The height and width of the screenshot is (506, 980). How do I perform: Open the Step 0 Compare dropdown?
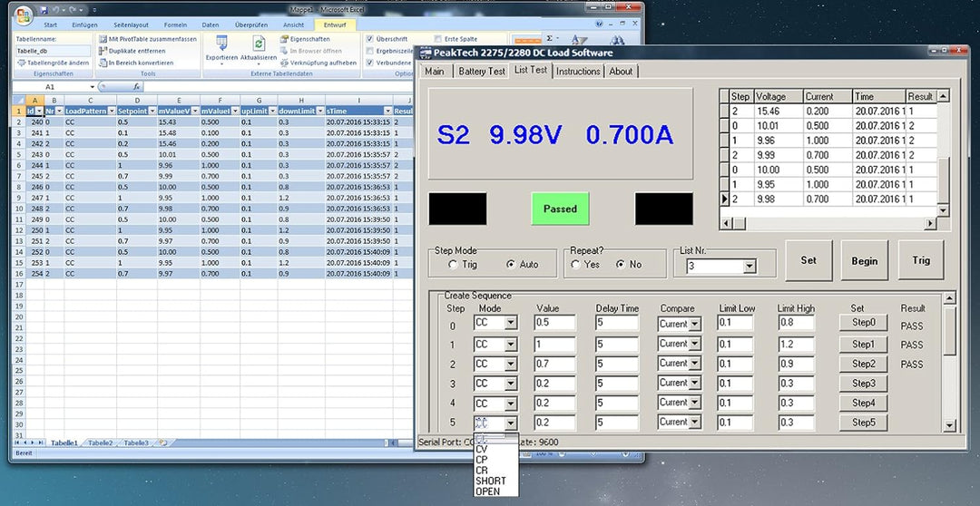click(x=693, y=324)
